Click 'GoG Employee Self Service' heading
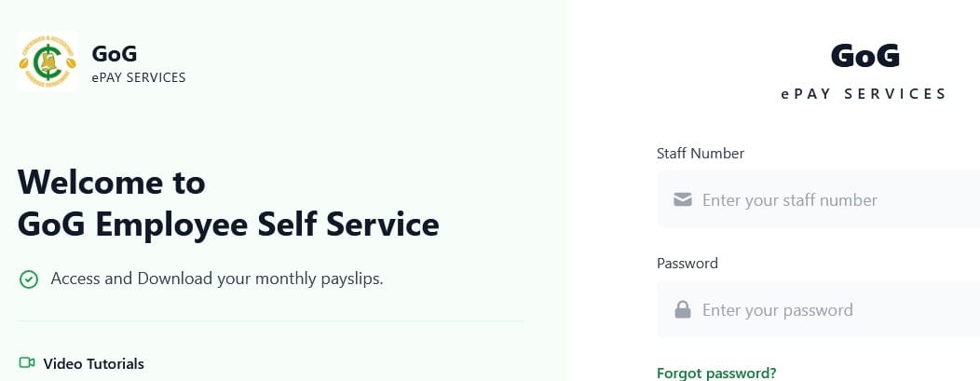The width and height of the screenshot is (980, 381). (x=228, y=225)
